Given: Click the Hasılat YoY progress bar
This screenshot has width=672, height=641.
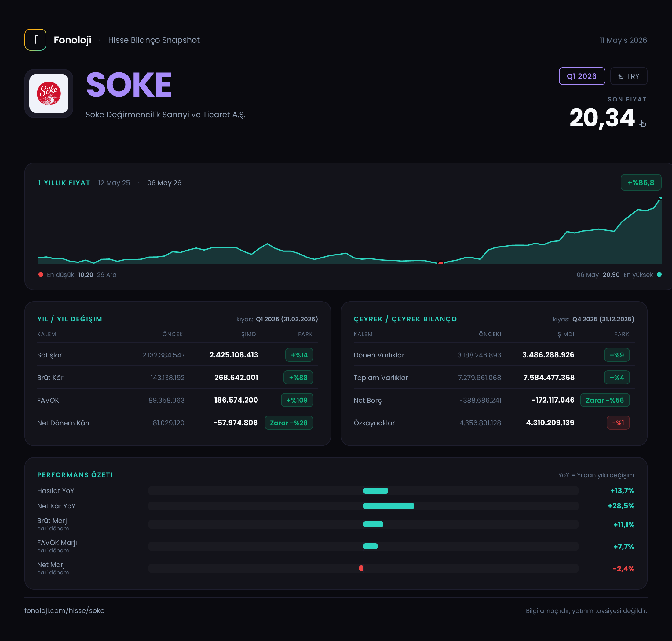Looking at the screenshot, I should [x=363, y=491].
